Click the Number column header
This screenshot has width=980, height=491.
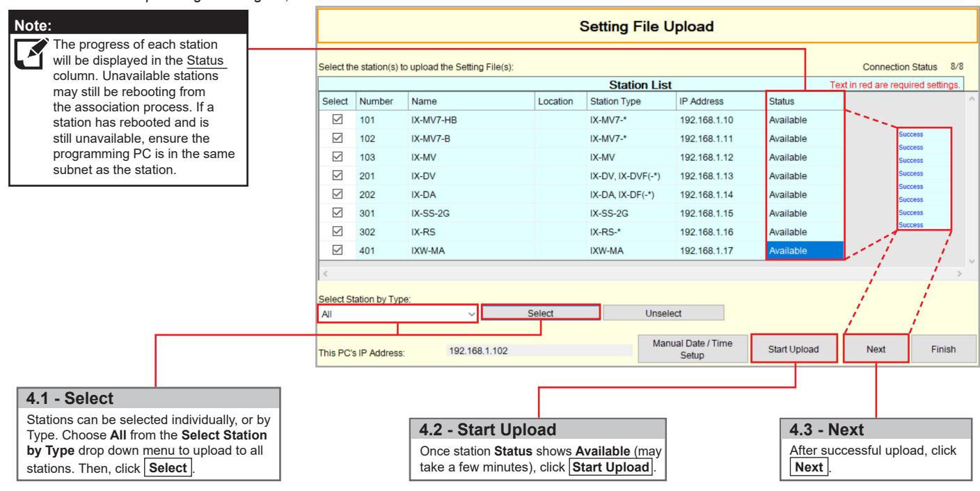pyautogui.click(x=381, y=101)
